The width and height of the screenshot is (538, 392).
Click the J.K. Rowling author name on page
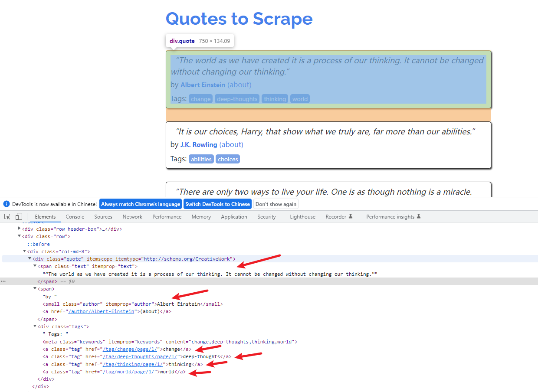pos(199,145)
